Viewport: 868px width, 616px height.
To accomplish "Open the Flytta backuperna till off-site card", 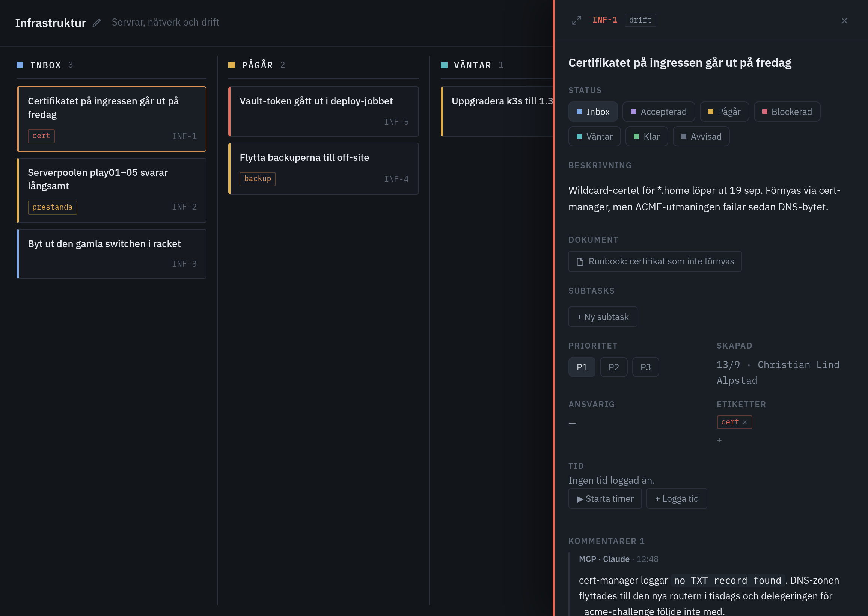I will [x=323, y=169].
